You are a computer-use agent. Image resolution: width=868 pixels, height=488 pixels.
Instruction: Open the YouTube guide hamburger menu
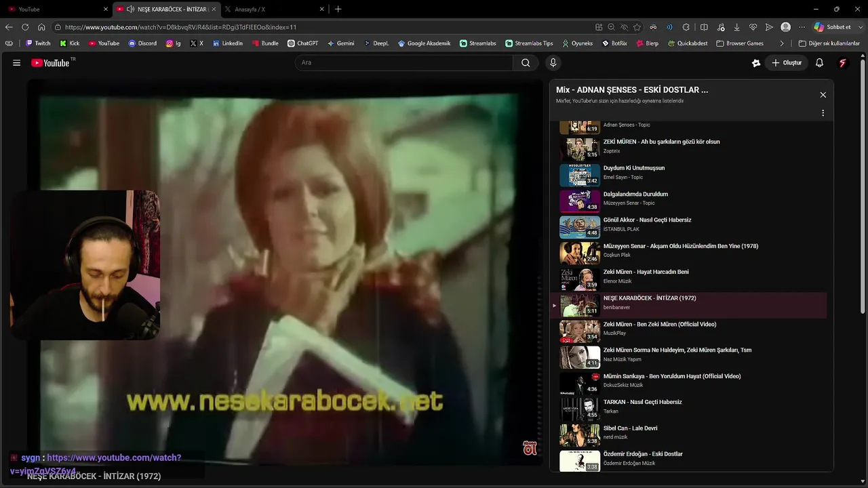point(16,63)
